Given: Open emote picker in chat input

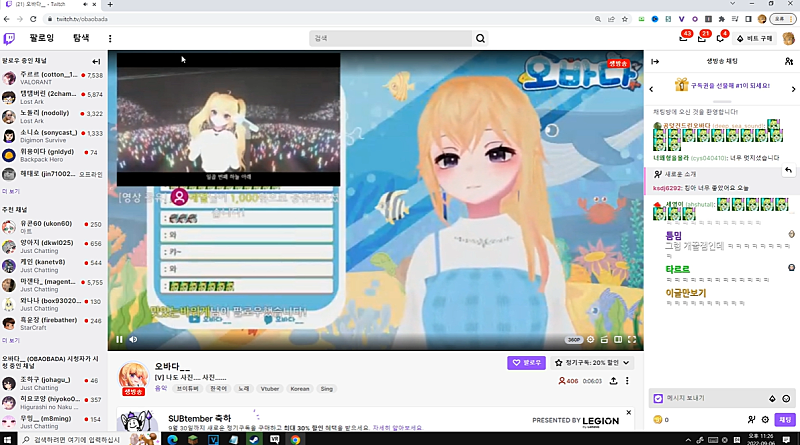Looking at the screenshot, I should pyautogui.click(x=786, y=399).
